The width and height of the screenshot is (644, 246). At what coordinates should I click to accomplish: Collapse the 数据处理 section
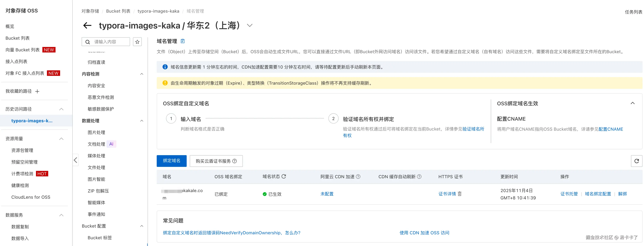(x=142, y=121)
